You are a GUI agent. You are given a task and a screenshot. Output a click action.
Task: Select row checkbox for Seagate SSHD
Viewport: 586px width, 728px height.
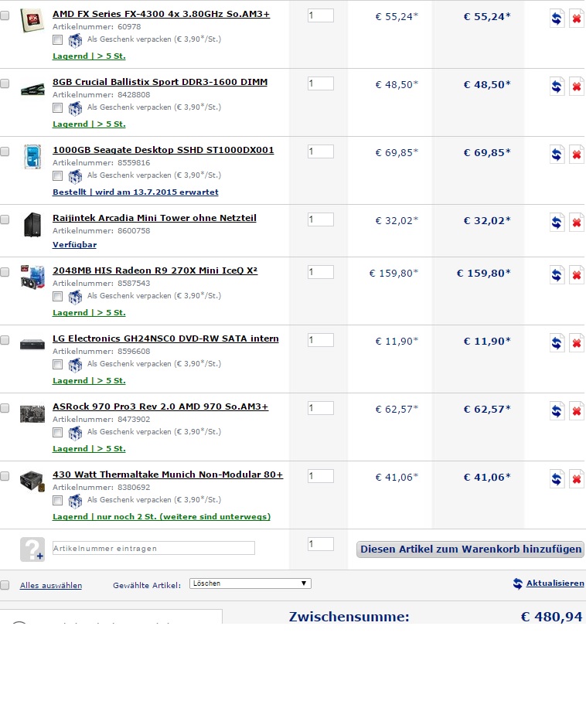point(5,151)
